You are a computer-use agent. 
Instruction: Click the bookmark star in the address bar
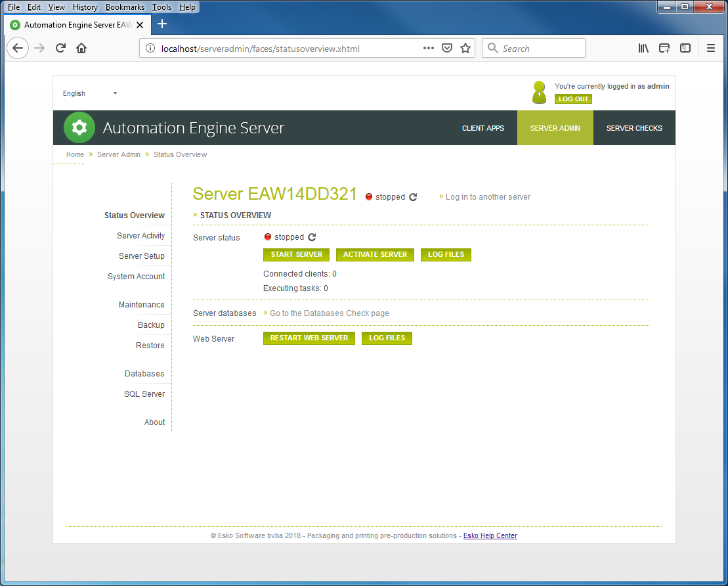coord(465,47)
